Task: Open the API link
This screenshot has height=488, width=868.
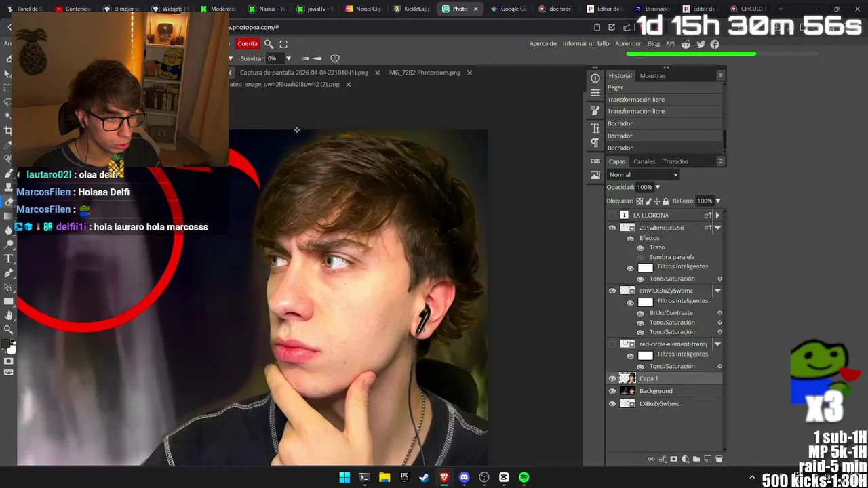Action: pyautogui.click(x=670, y=44)
